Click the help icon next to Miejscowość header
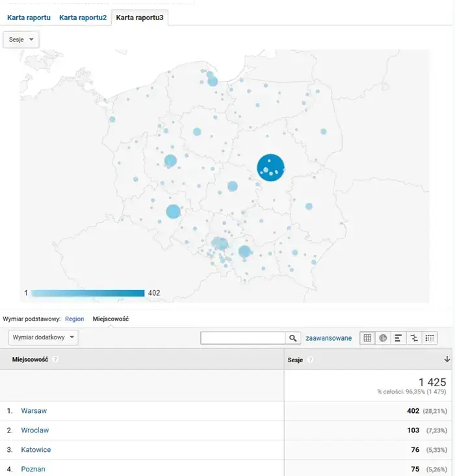455x476 pixels. coord(55,360)
